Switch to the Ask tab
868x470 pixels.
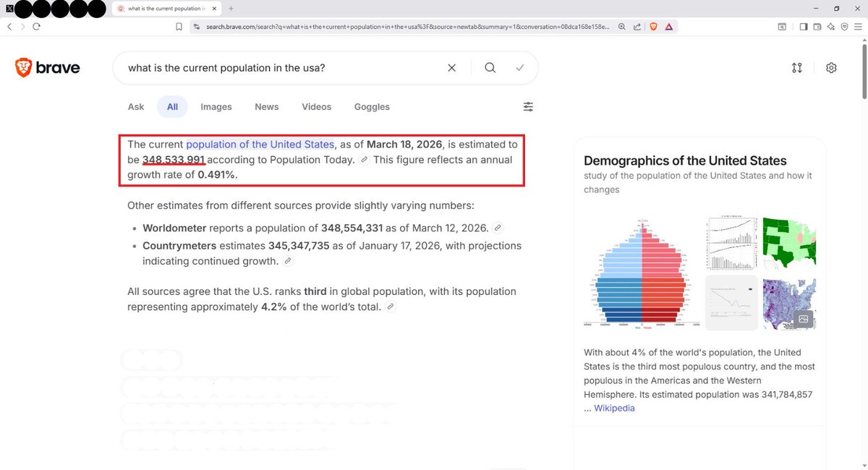tap(136, 107)
